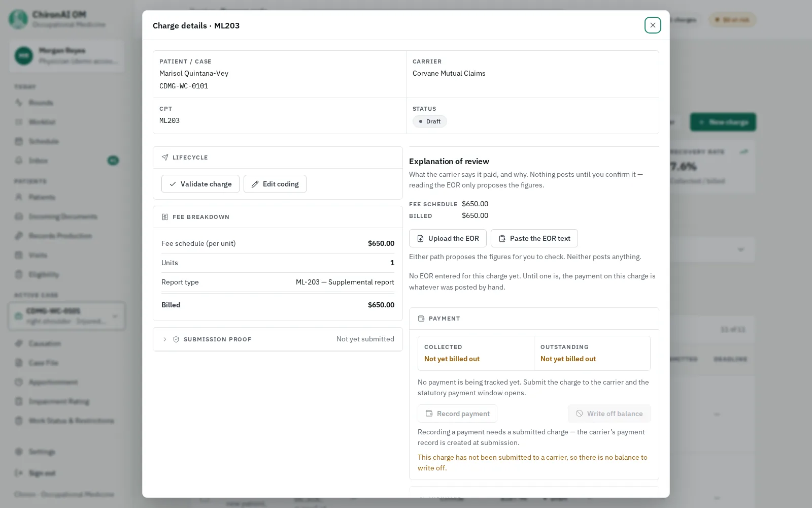Click the Settings gear icon in sidebar

[x=19, y=452]
